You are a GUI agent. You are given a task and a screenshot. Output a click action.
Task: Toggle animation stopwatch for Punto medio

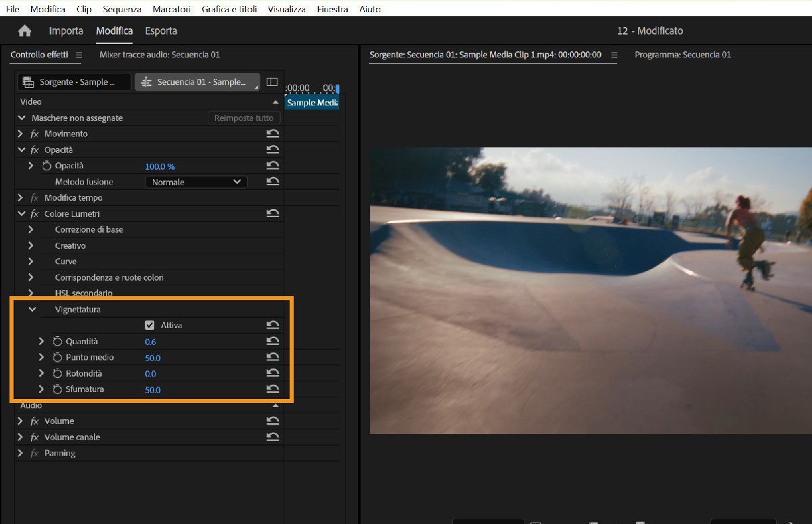pos(58,357)
